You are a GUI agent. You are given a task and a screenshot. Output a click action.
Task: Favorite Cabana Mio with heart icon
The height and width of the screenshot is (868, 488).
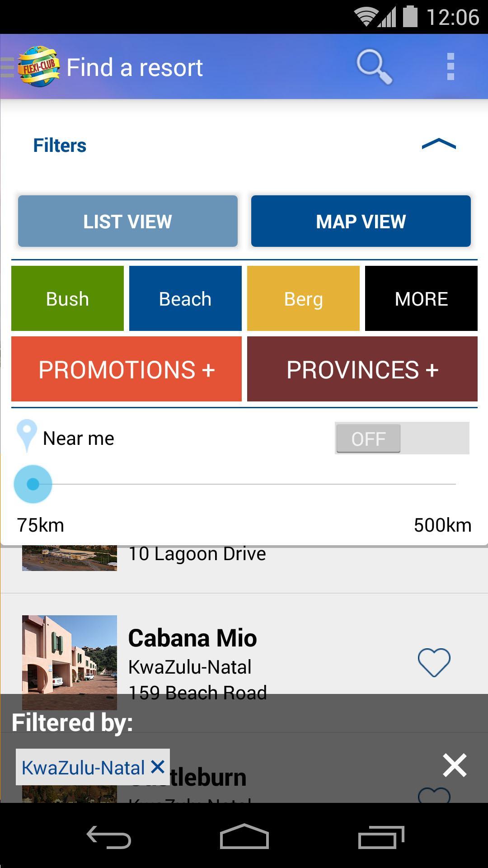click(x=434, y=662)
